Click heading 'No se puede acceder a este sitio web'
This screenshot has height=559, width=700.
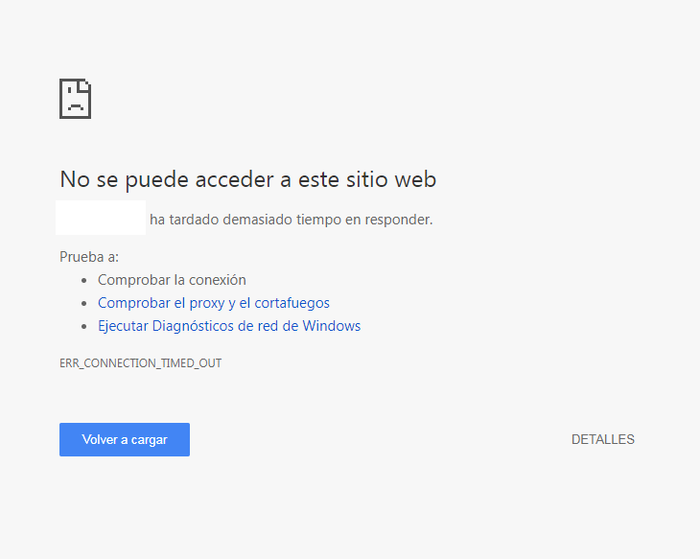pyautogui.click(x=248, y=179)
